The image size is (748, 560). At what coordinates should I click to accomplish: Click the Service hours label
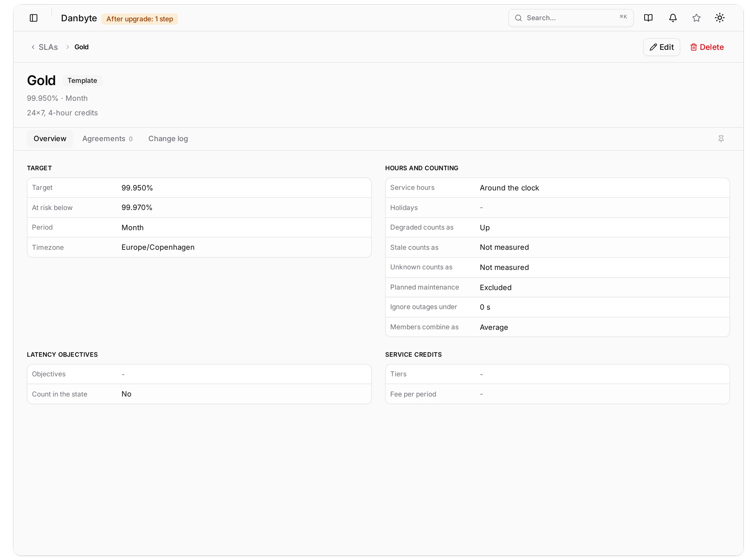tap(412, 187)
